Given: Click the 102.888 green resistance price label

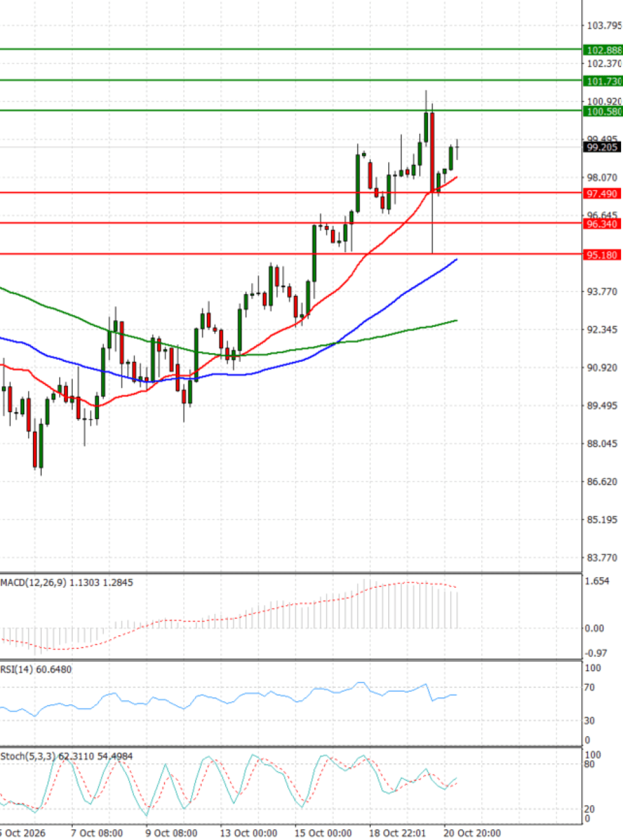Looking at the screenshot, I should [603, 50].
